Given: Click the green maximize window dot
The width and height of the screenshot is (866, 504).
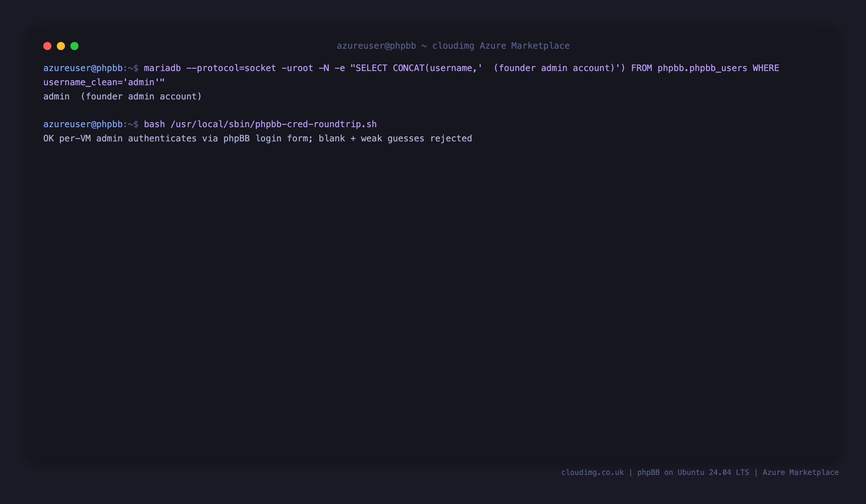Looking at the screenshot, I should click(x=74, y=46).
